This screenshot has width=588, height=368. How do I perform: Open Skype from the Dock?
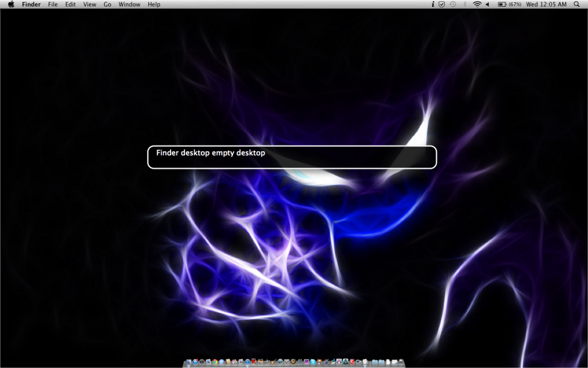click(x=313, y=362)
